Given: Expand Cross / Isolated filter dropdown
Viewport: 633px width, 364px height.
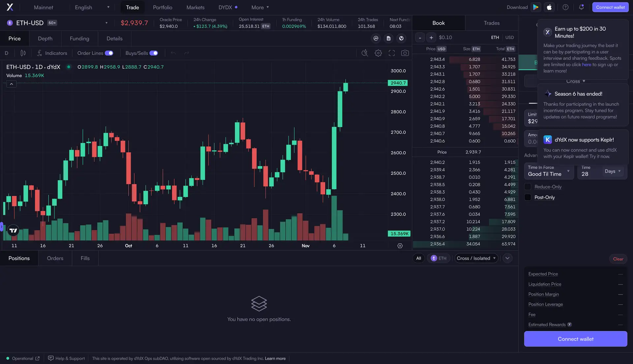Looking at the screenshot, I should [476, 258].
